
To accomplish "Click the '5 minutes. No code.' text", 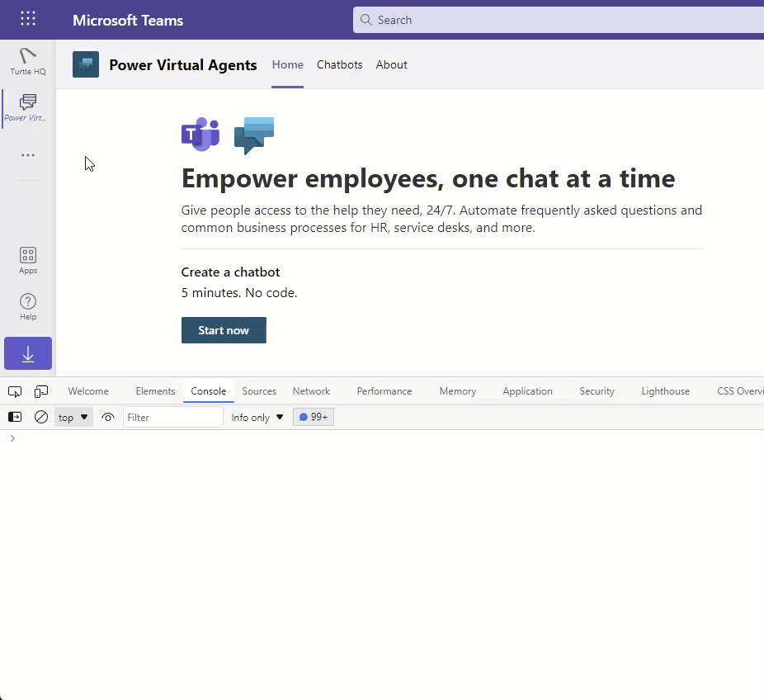I will coord(239,293).
